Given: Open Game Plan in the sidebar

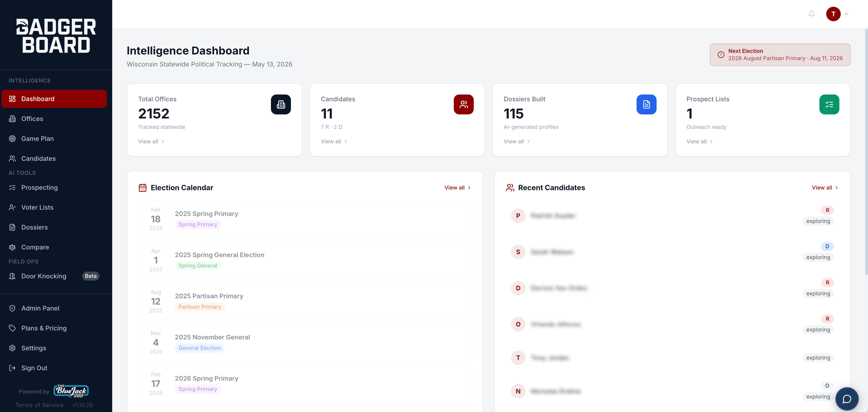Looking at the screenshot, I should pyautogui.click(x=54, y=139).
